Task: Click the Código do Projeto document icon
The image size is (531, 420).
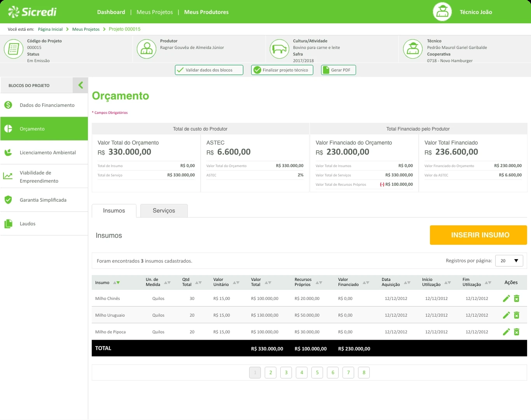Action: click(14, 49)
